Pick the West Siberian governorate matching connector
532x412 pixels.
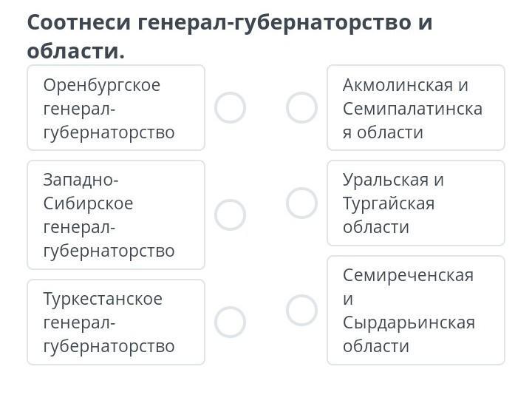click(x=230, y=215)
